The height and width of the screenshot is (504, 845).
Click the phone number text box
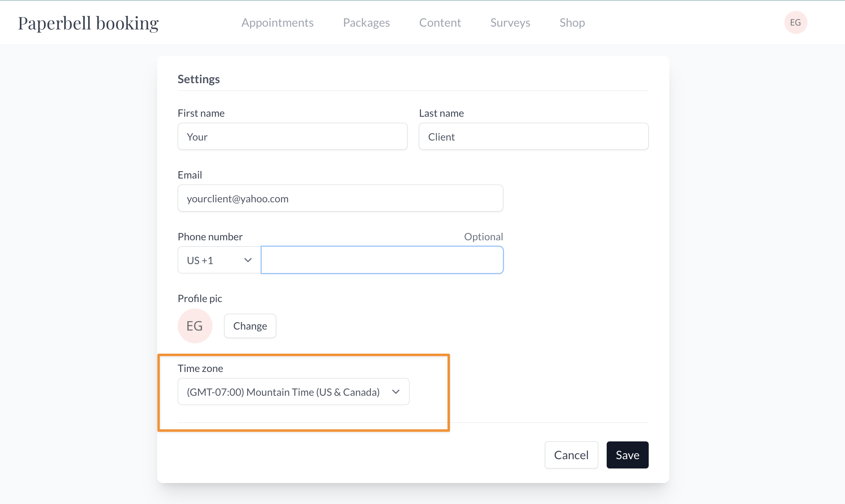pyautogui.click(x=382, y=260)
